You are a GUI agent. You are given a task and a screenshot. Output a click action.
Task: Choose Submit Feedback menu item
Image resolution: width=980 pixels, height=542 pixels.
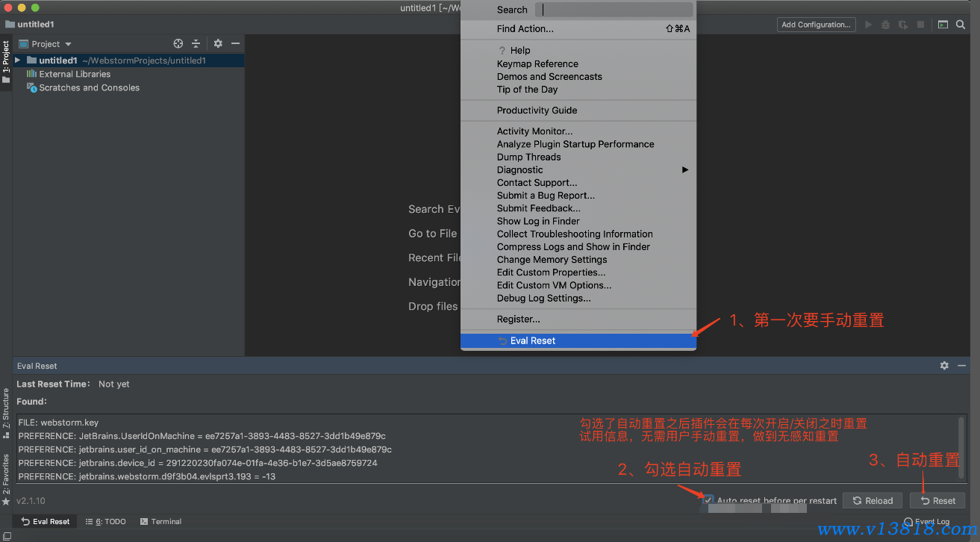[x=578, y=208]
